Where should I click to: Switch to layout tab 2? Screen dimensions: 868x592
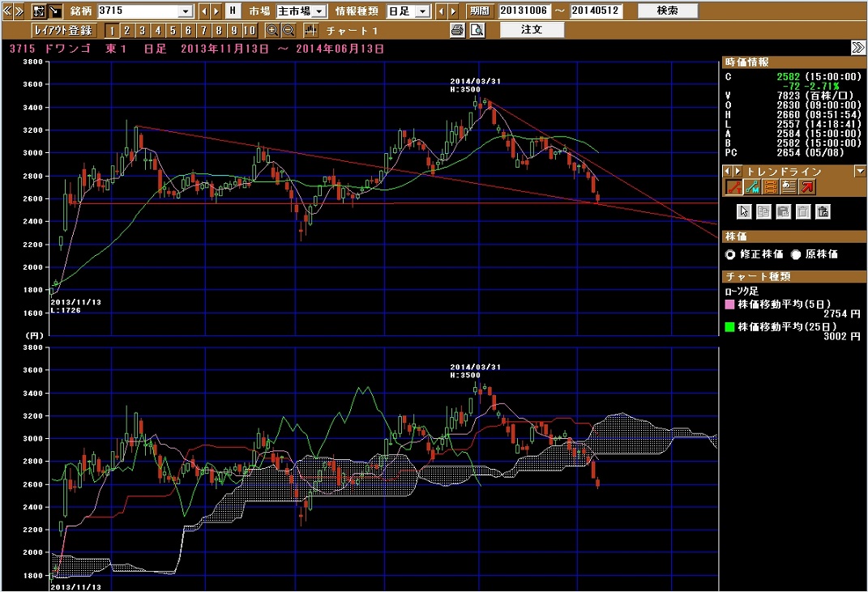coord(126,31)
